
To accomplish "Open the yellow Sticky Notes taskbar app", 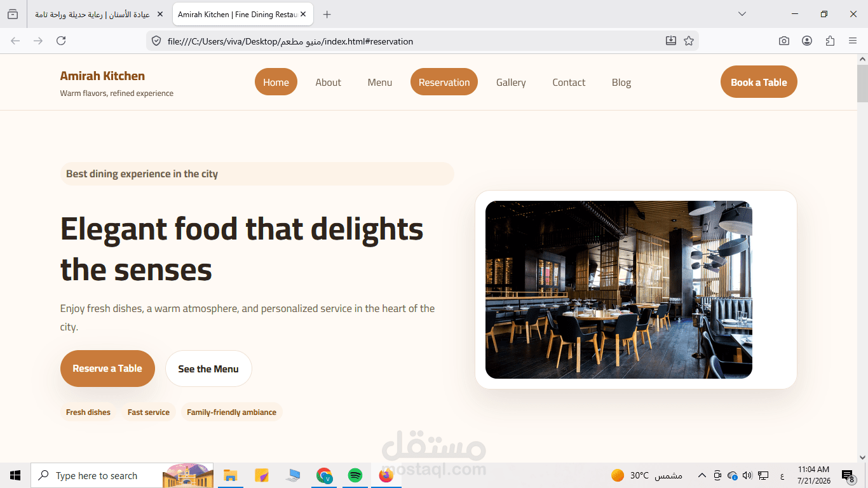I will point(262,475).
